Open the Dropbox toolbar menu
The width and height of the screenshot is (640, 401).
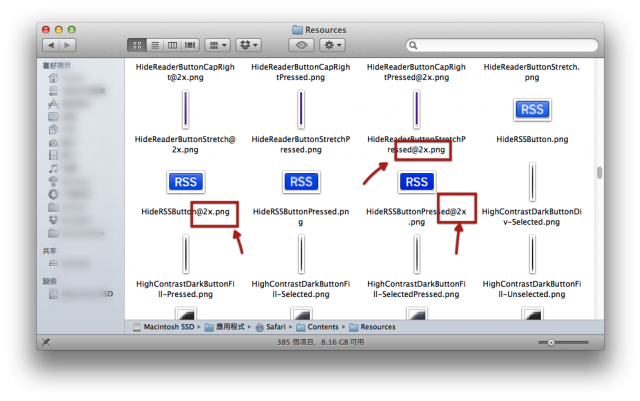pyautogui.click(x=249, y=45)
